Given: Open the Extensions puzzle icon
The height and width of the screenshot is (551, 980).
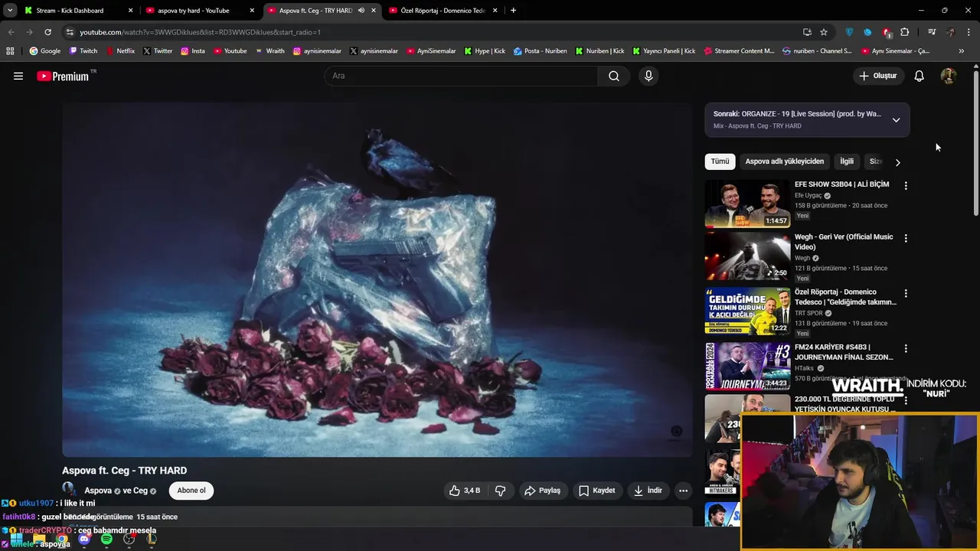Looking at the screenshot, I should point(905,32).
